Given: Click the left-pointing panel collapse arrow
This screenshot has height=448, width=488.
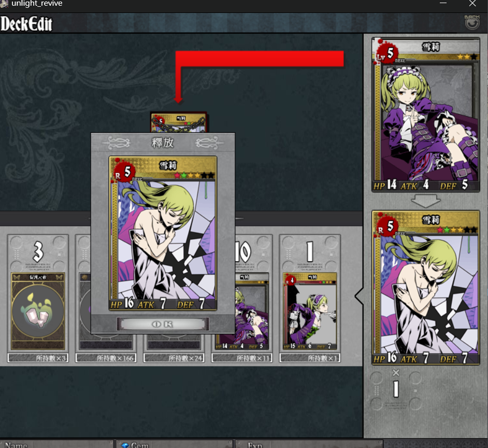Looking at the screenshot, I should 359,296.
